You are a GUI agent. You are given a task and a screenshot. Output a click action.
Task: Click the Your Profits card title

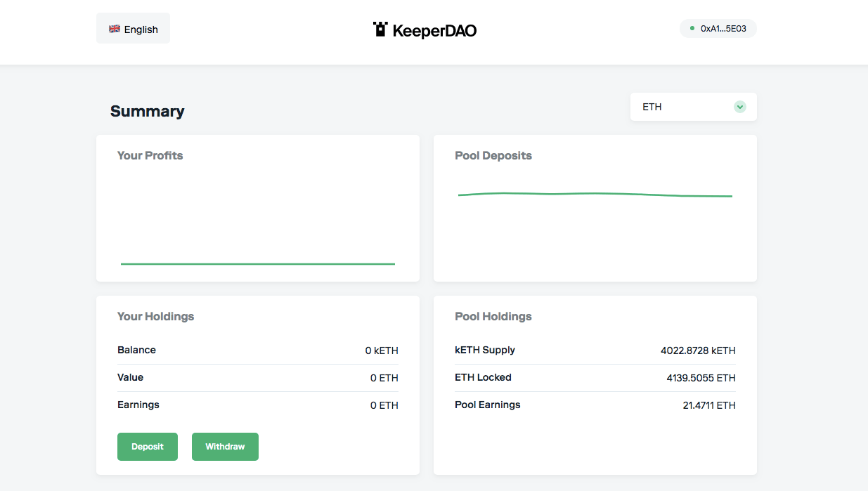[x=150, y=155]
